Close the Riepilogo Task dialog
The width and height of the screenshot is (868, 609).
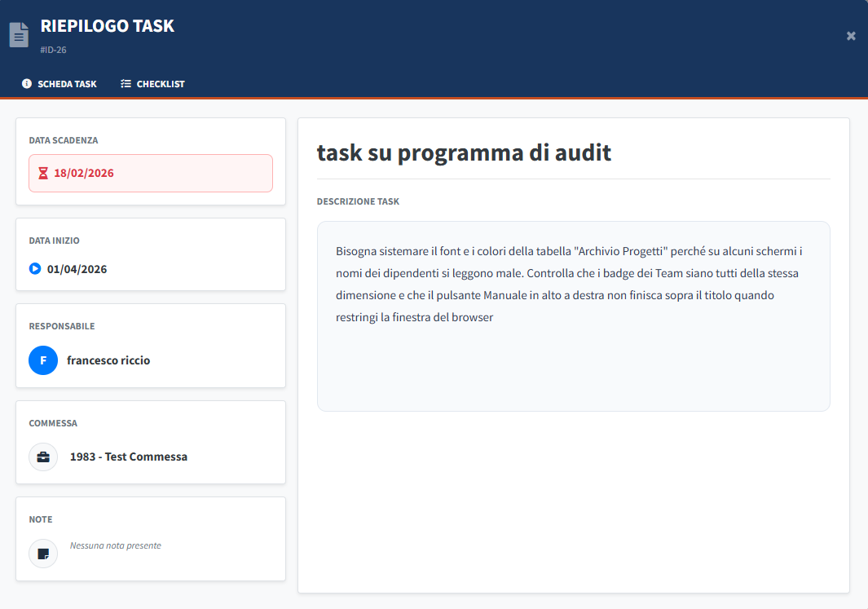click(x=851, y=36)
